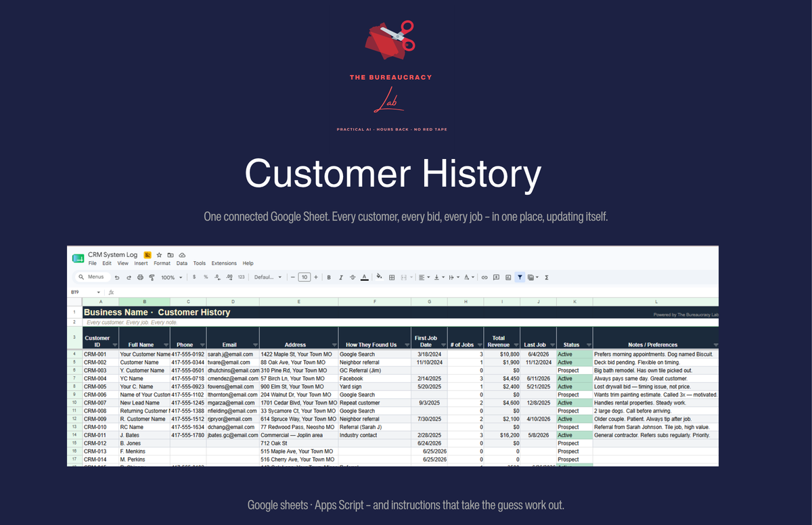Select column E header
The height and width of the screenshot is (525, 812).
coord(298,302)
